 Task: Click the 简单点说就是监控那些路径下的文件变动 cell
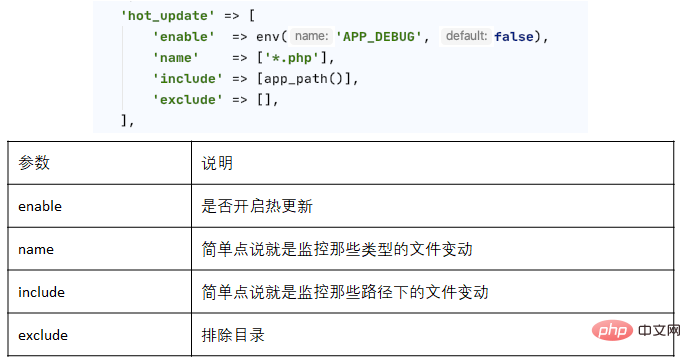(x=433, y=292)
